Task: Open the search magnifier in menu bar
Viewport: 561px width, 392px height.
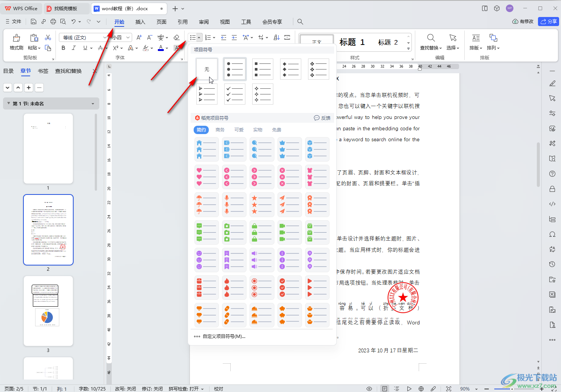Action: [x=300, y=22]
